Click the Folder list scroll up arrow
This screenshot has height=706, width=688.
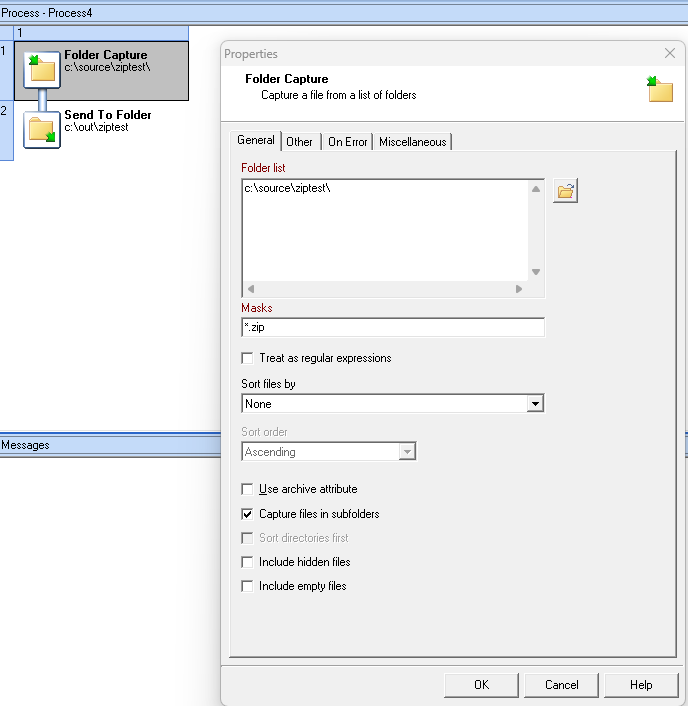536,190
